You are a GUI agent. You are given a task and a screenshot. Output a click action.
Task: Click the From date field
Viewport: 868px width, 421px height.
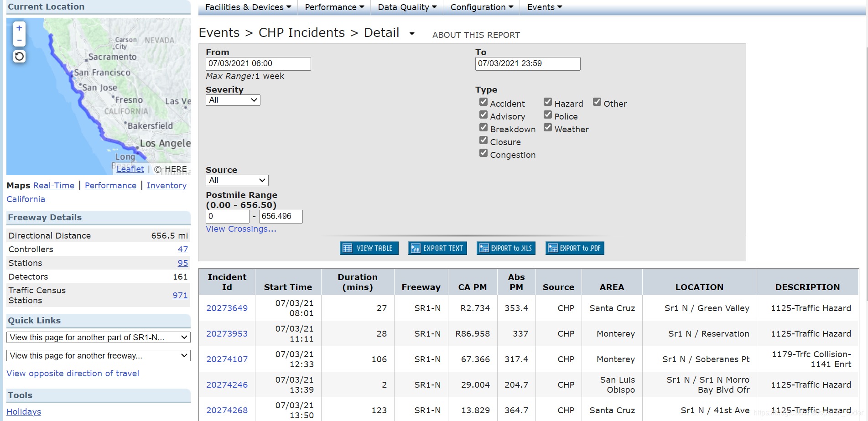pyautogui.click(x=258, y=63)
